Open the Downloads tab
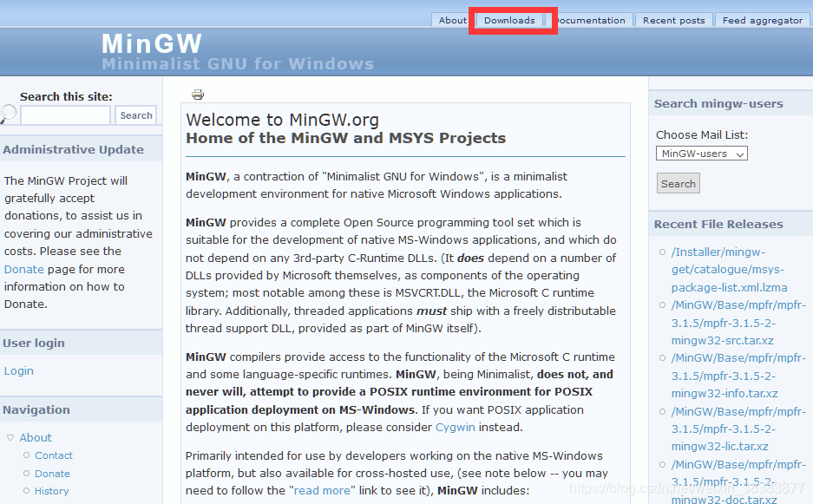The height and width of the screenshot is (504, 813). coord(509,20)
